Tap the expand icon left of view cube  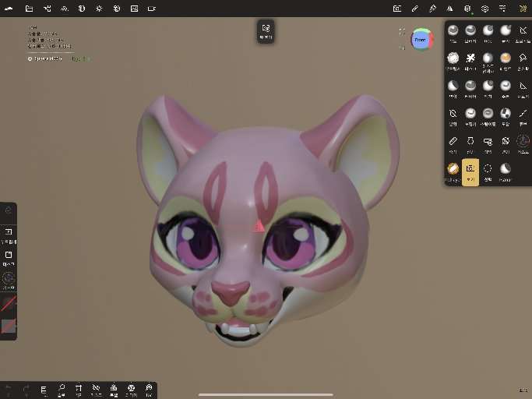click(402, 32)
